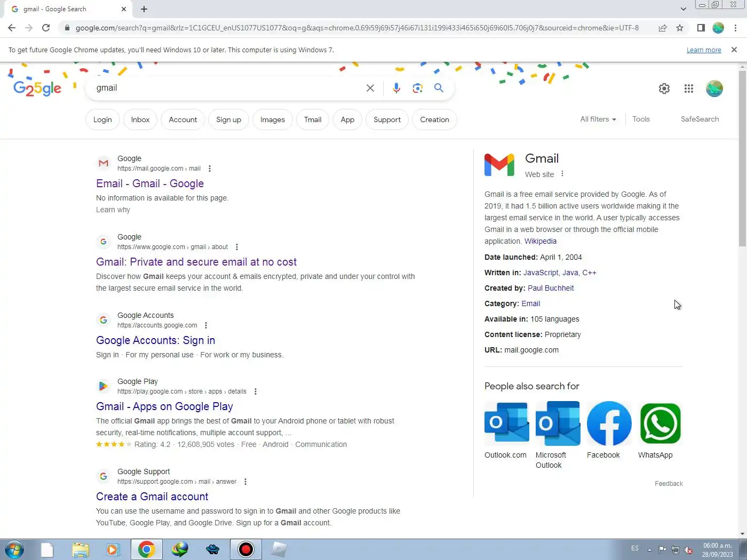Click the Chrome taskbar icon

point(147,549)
